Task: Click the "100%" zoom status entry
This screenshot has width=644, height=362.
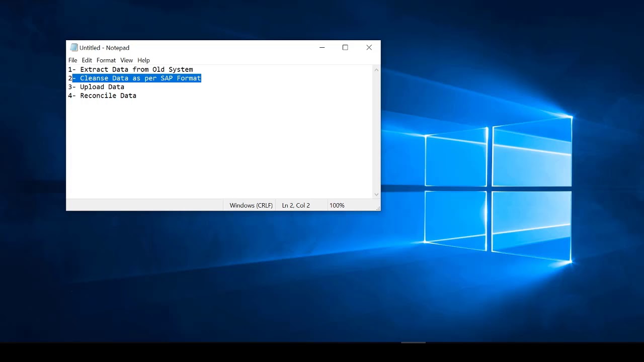Action: [337, 205]
